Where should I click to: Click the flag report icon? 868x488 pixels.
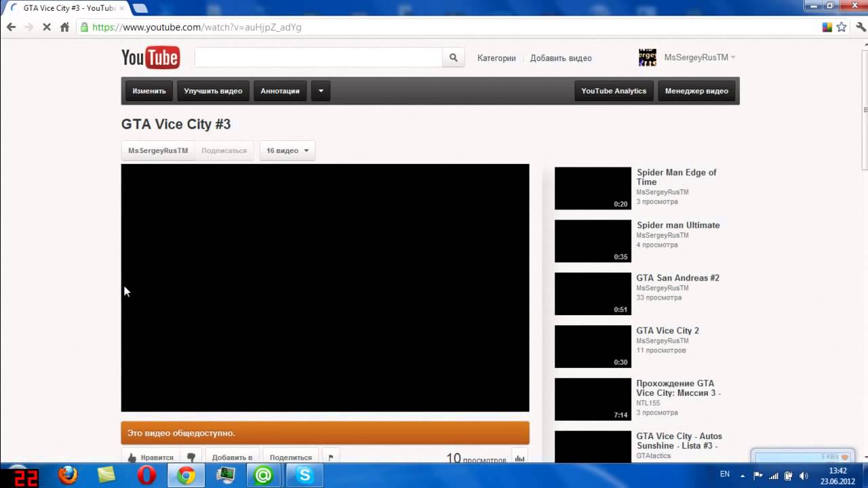coord(331,457)
